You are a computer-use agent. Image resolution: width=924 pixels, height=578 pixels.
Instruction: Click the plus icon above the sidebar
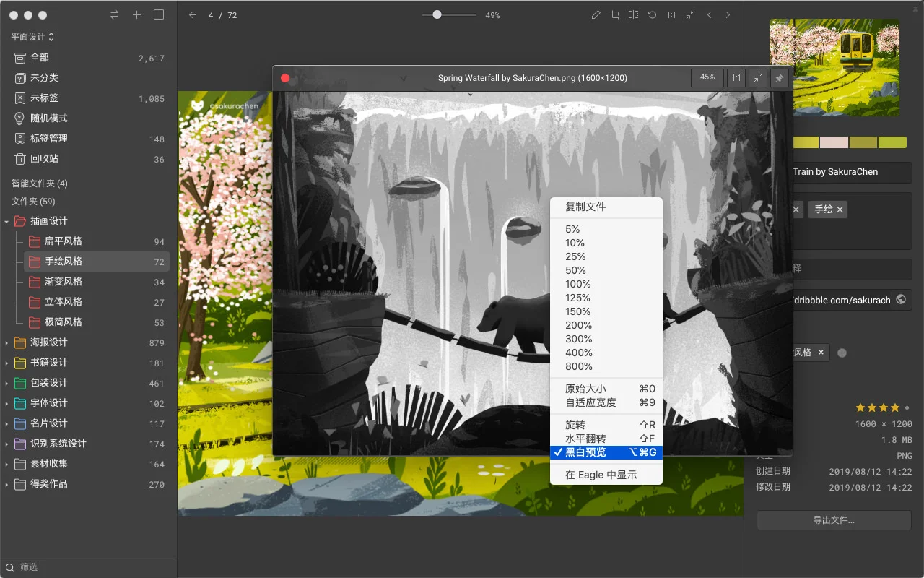pyautogui.click(x=136, y=15)
